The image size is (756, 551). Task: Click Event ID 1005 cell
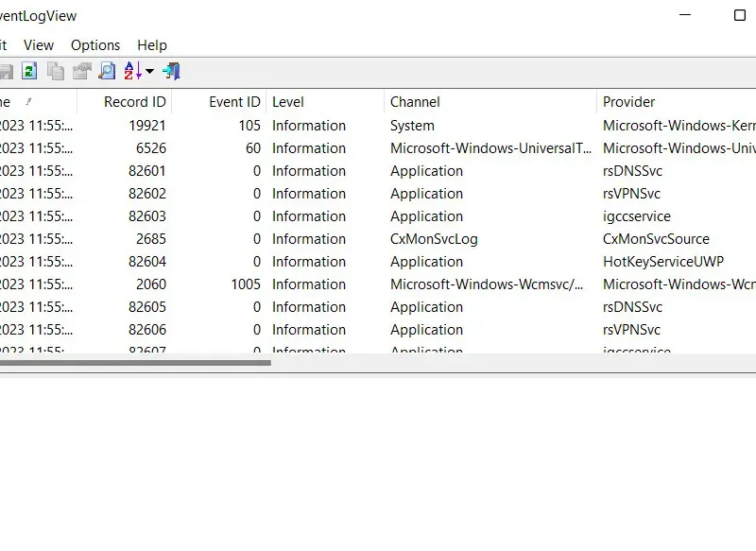(x=246, y=284)
